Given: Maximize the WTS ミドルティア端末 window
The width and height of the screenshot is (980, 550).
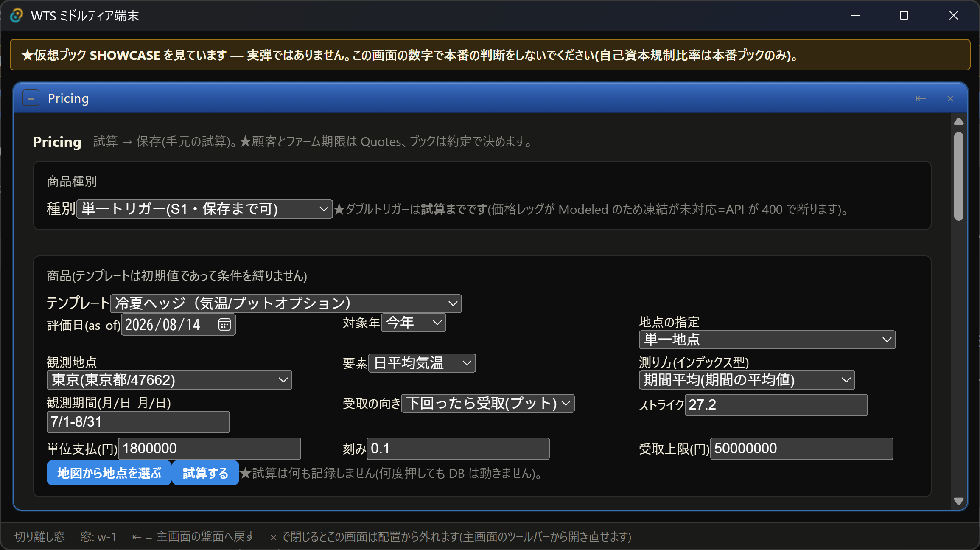Looking at the screenshot, I should (x=904, y=15).
